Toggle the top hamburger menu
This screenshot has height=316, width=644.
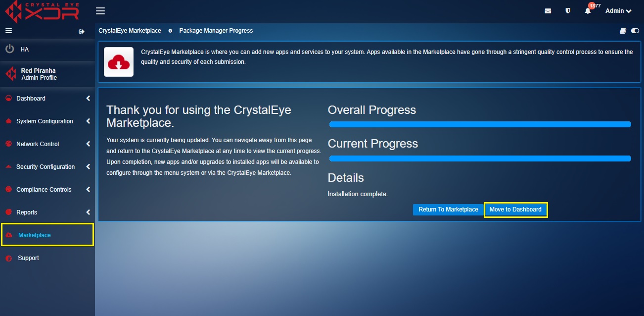pyautogui.click(x=100, y=11)
